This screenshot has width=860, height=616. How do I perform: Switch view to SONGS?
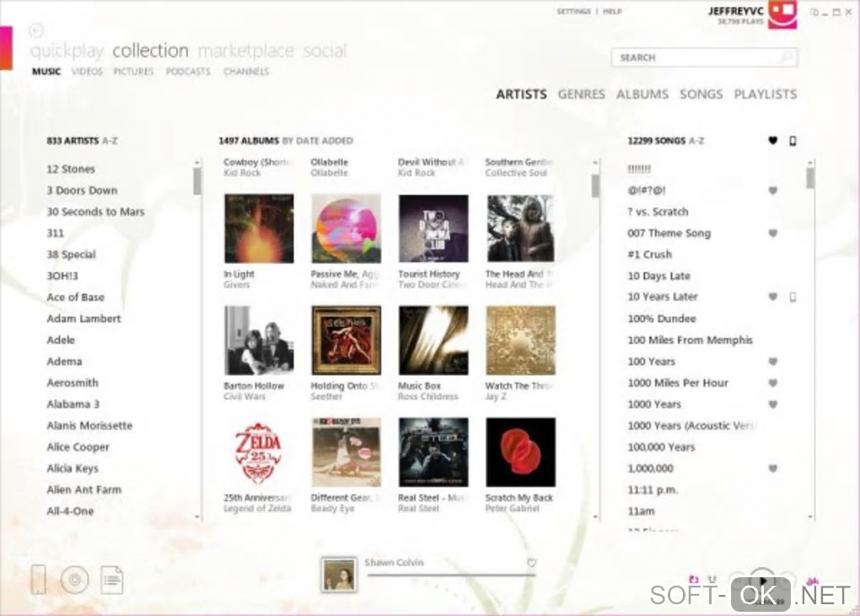coord(701,94)
